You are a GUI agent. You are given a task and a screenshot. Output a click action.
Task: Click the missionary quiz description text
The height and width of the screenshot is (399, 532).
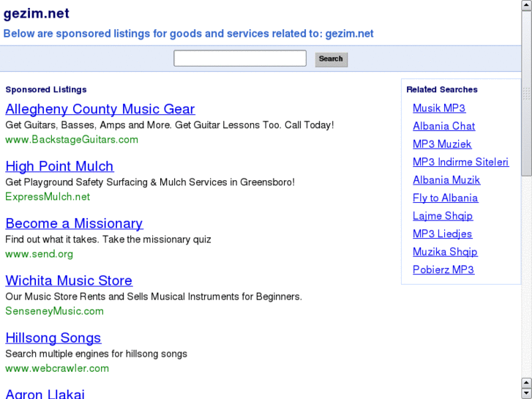click(x=108, y=239)
